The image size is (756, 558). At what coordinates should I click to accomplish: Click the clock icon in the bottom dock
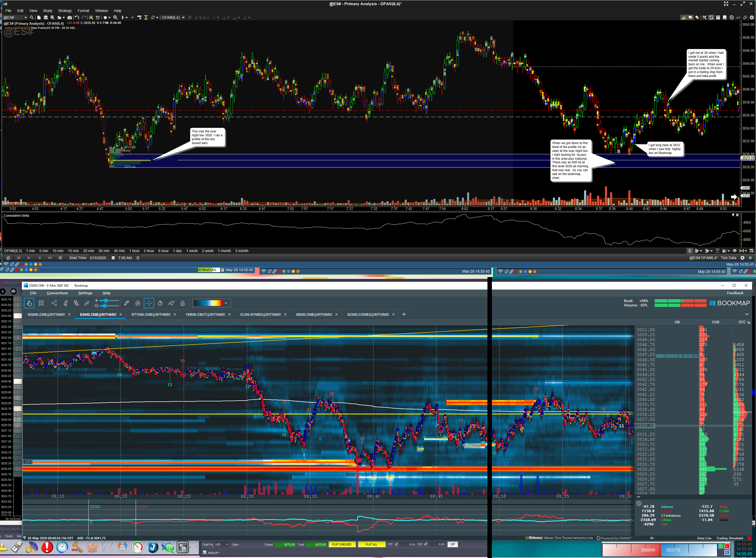tap(62, 547)
